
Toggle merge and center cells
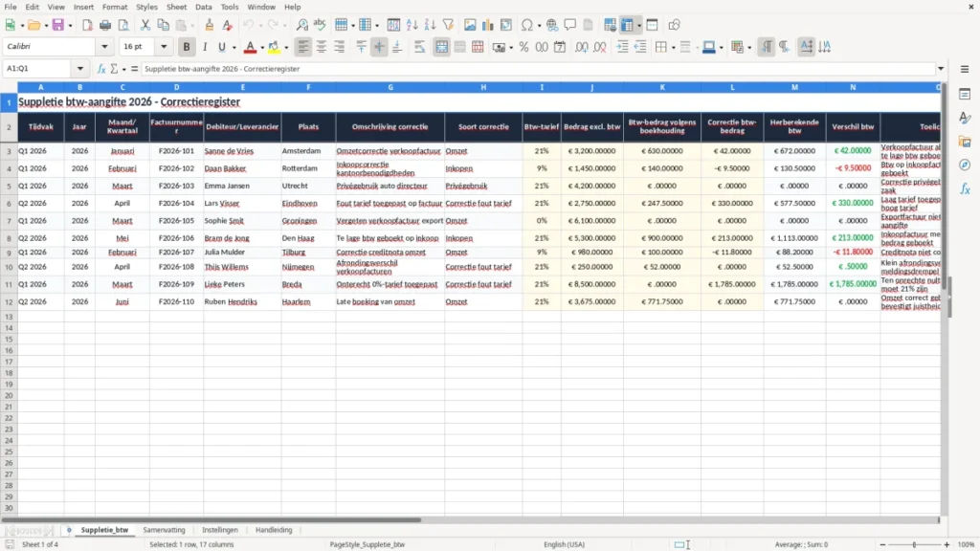pos(441,47)
